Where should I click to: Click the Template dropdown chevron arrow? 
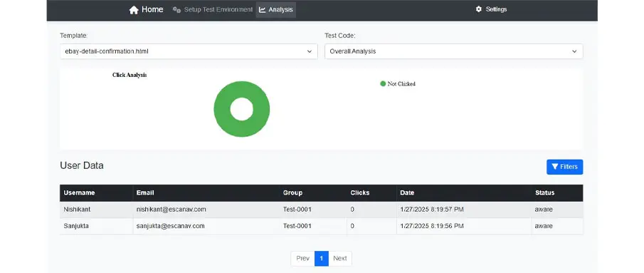(x=310, y=51)
